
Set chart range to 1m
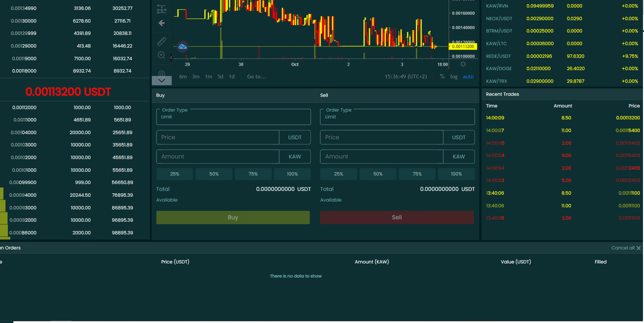(x=209, y=77)
